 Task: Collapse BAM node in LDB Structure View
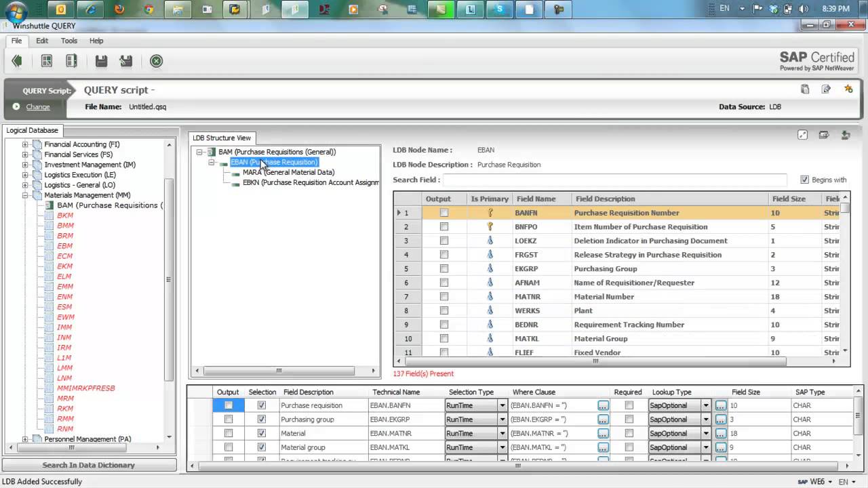click(199, 152)
